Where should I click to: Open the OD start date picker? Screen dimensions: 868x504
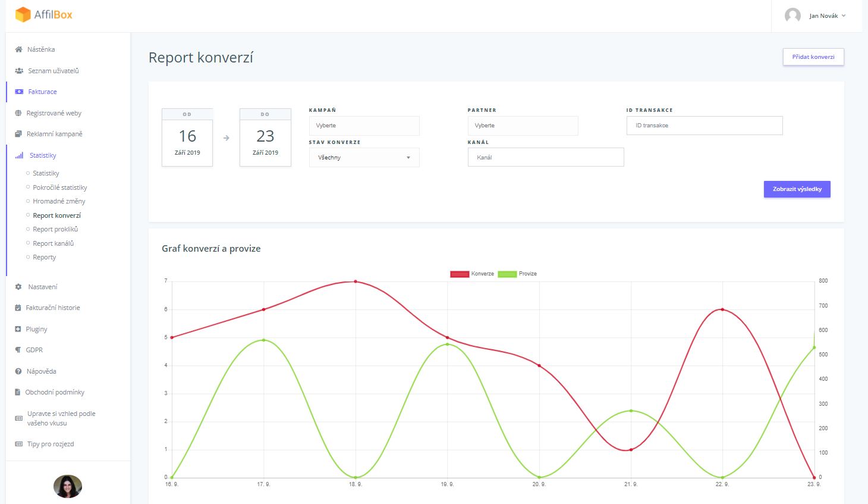point(187,137)
